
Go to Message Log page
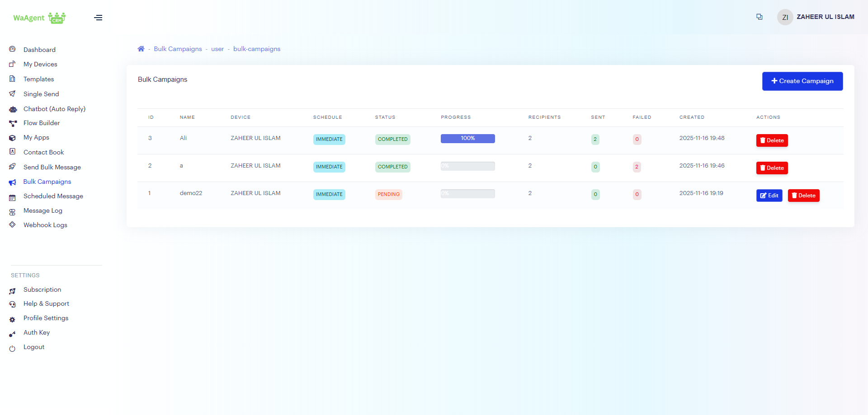click(x=42, y=210)
